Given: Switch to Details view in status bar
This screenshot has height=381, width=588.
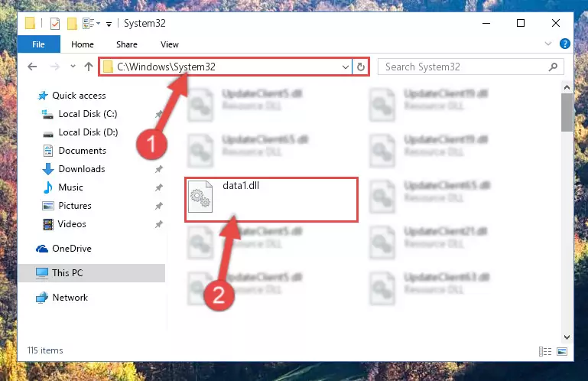Looking at the screenshot, I should [545, 351].
